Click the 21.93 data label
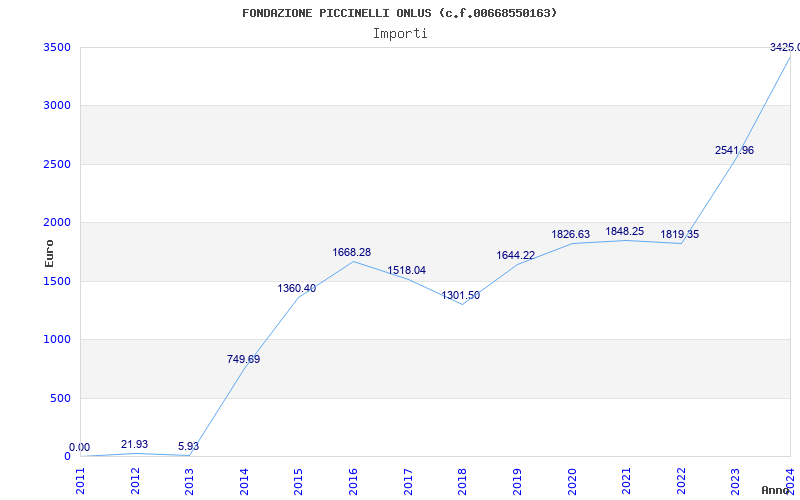 [134, 444]
